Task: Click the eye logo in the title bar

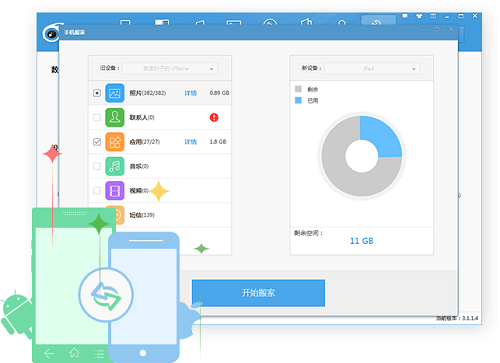Action: click(x=52, y=33)
